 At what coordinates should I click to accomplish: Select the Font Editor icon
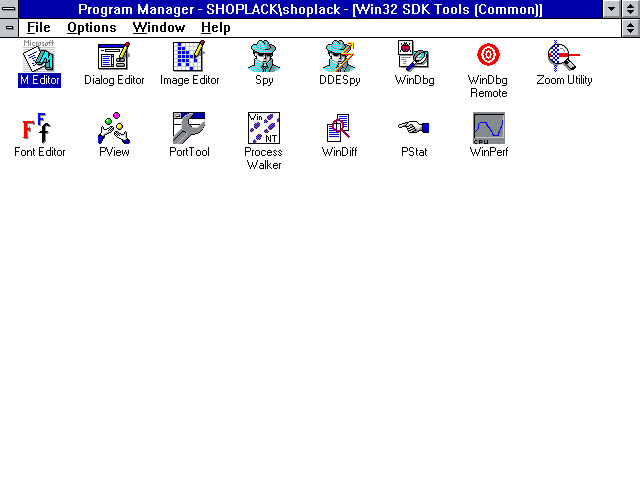[x=37, y=128]
